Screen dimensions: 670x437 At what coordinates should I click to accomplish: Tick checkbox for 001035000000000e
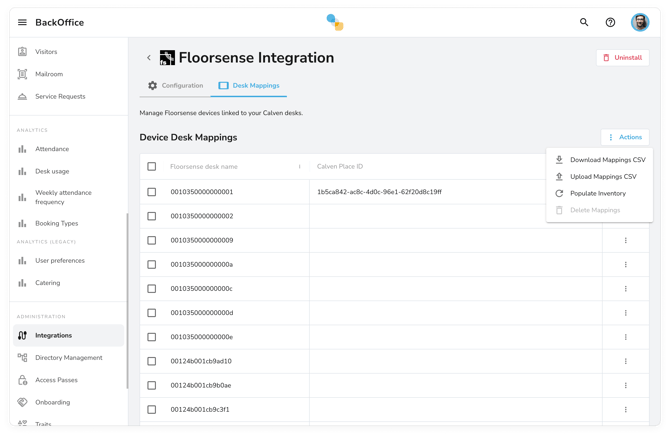point(152,337)
